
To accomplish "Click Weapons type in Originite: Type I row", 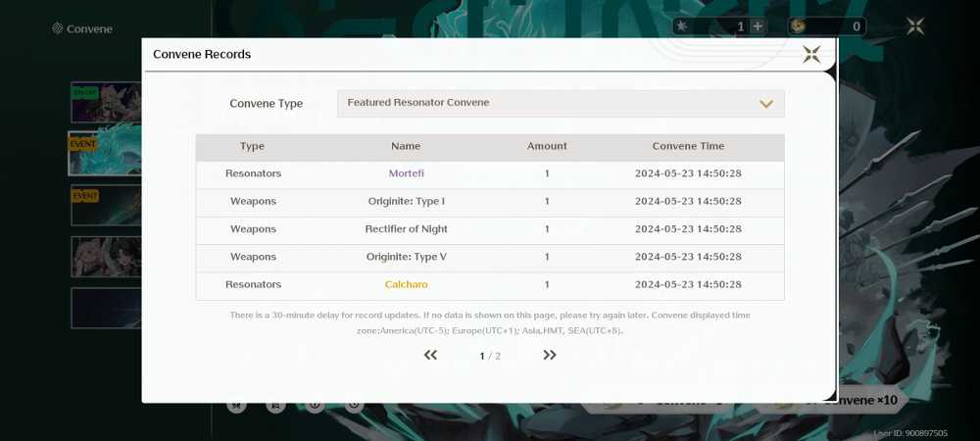I will pyautogui.click(x=253, y=201).
